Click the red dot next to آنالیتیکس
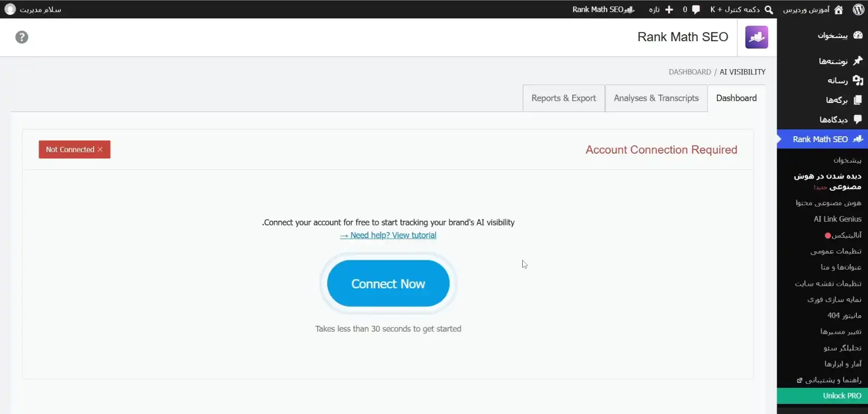This screenshot has height=414, width=868. 827,236
